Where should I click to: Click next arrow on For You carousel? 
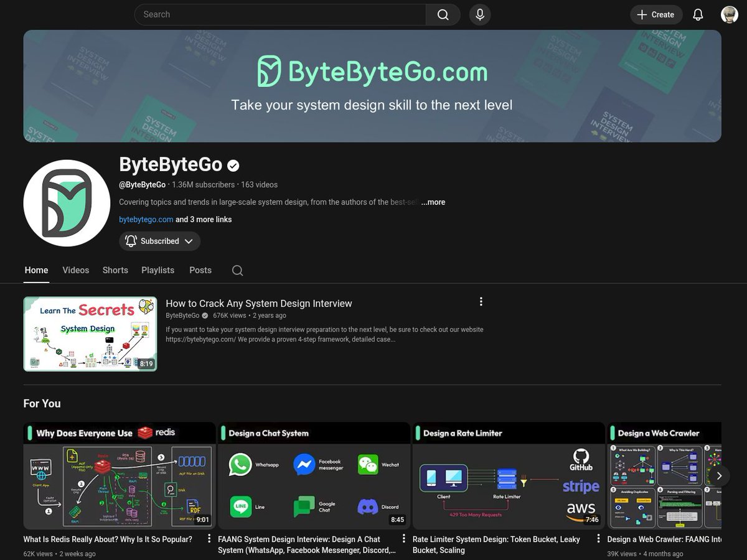719,476
